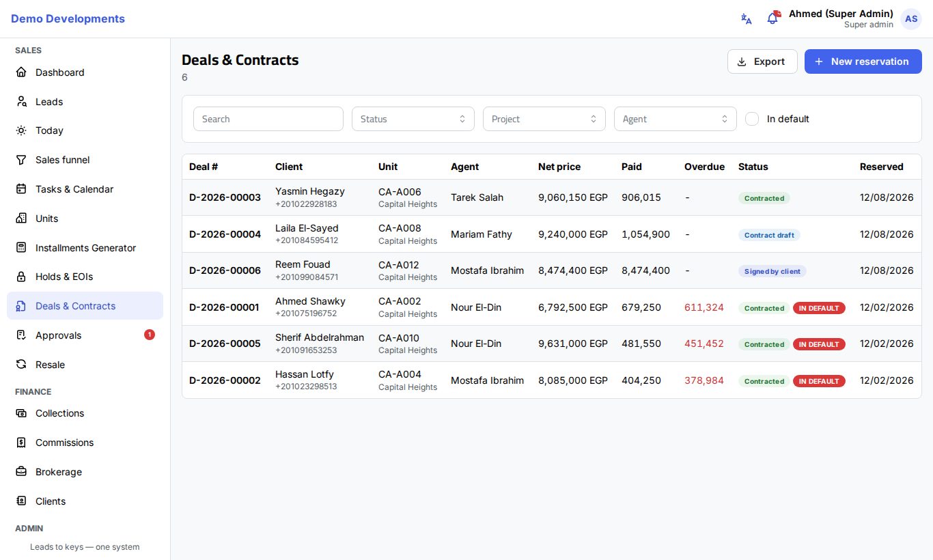Click the Signed by client status badge
The image size is (933, 560).
(772, 271)
